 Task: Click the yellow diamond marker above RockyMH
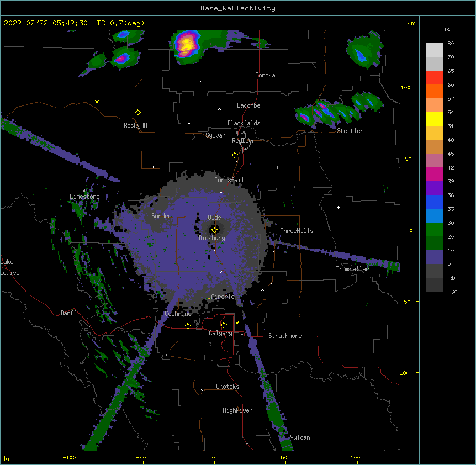point(138,113)
